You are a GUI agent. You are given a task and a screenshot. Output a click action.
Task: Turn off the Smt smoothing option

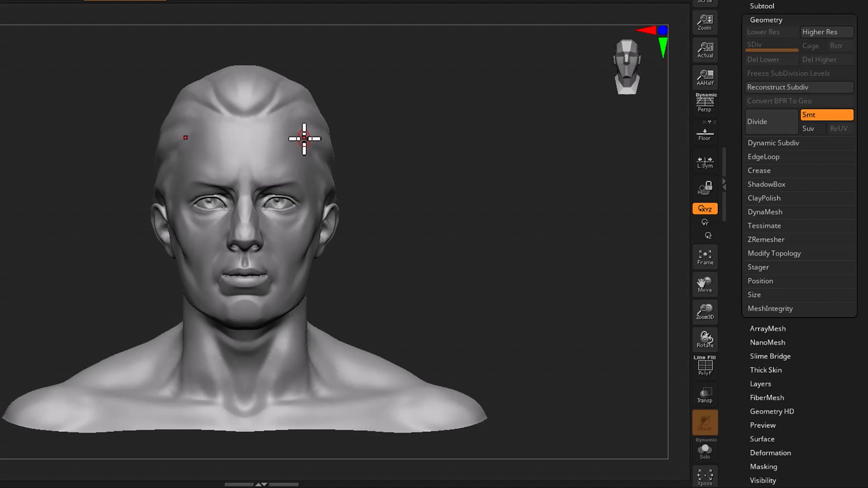[x=827, y=115]
